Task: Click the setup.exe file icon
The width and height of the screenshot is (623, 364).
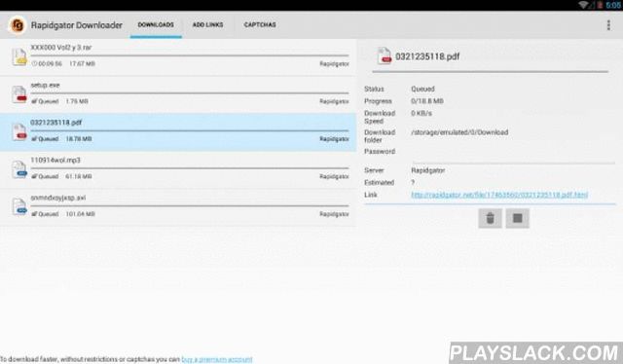Action: pyautogui.click(x=19, y=94)
